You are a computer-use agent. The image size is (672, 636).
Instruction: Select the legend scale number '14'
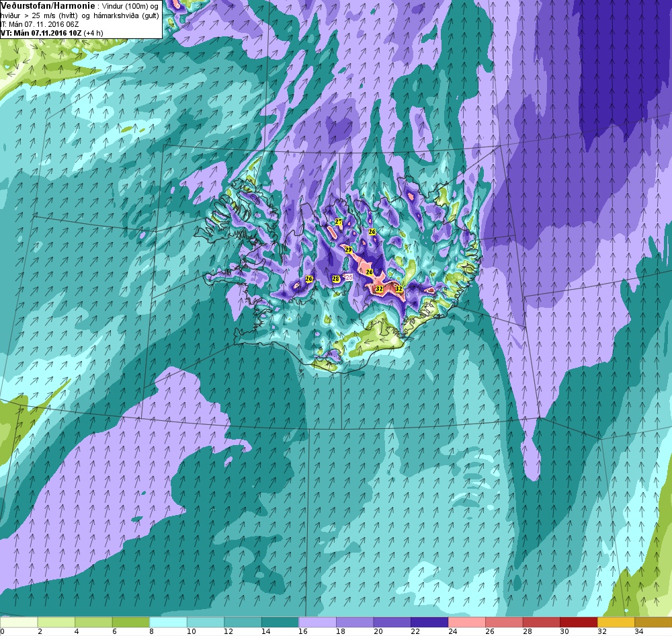tap(266, 631)
